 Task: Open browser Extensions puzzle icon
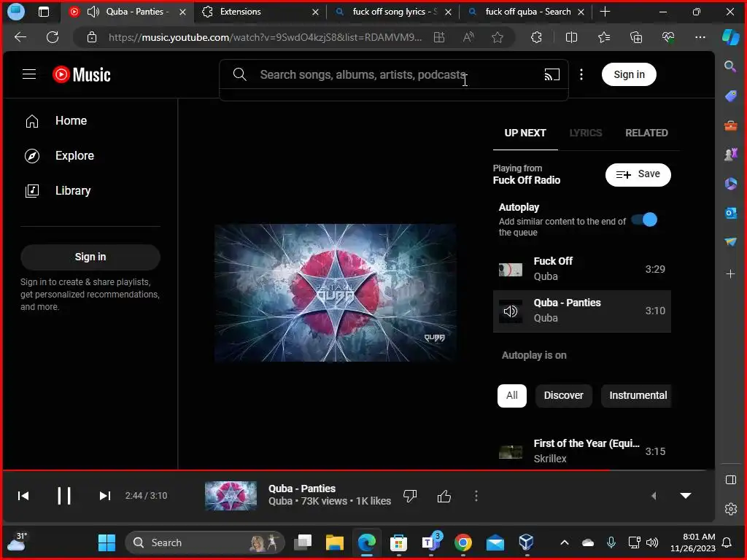(536, 37)
